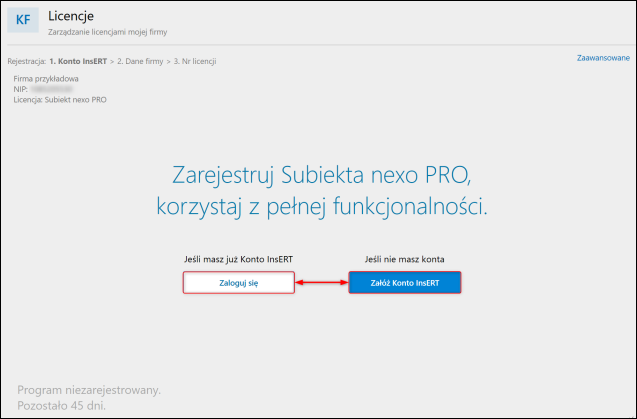Click 'Jeśli nie masz konta' label
The image size is (637, 419).
click(405, 259)
